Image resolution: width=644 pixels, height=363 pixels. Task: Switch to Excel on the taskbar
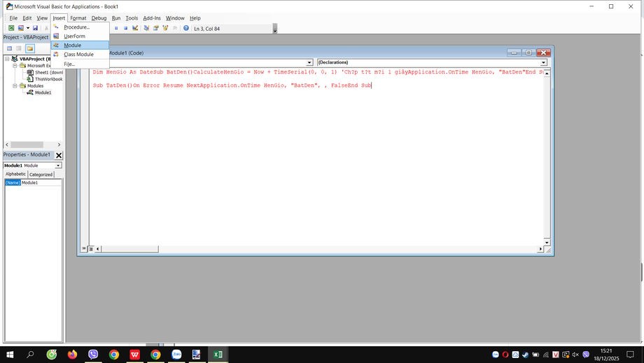click(218, 355)
